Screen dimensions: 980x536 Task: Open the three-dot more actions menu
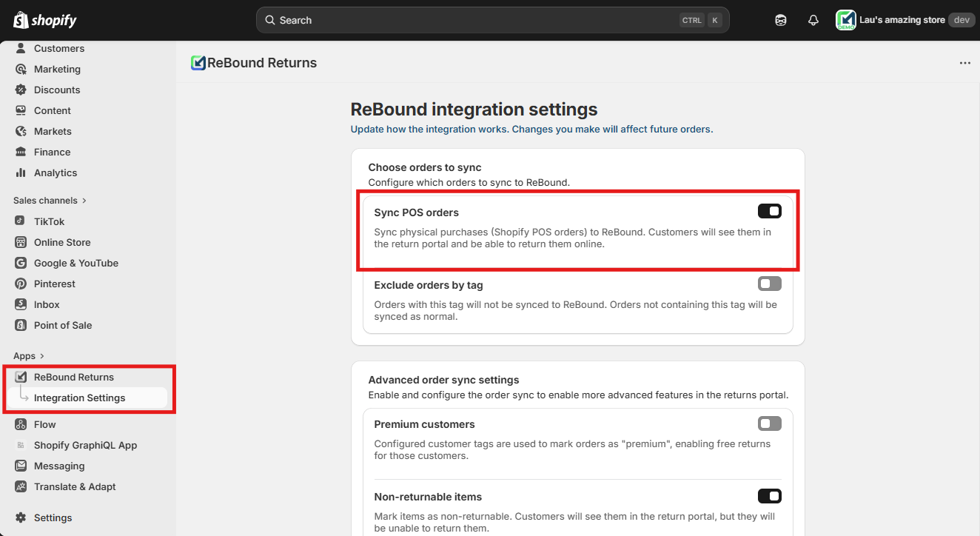tap(965, 63)
